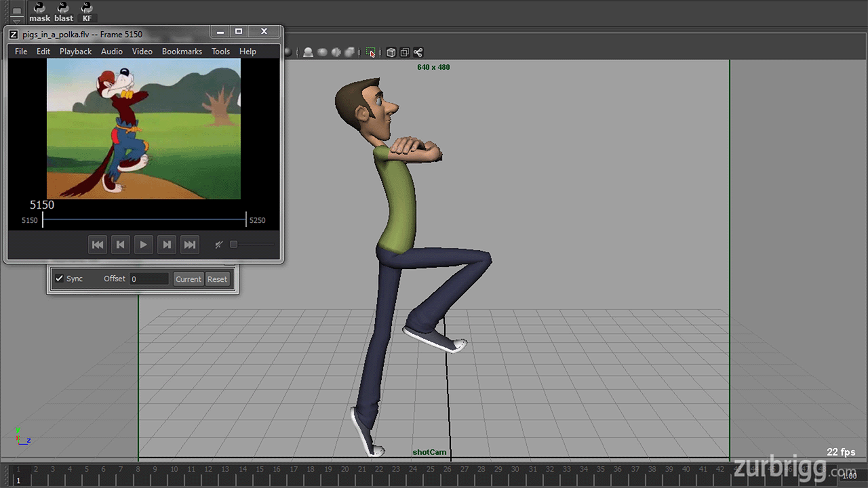
Task: Jump to the video start
Action: [x=98, y=245]
